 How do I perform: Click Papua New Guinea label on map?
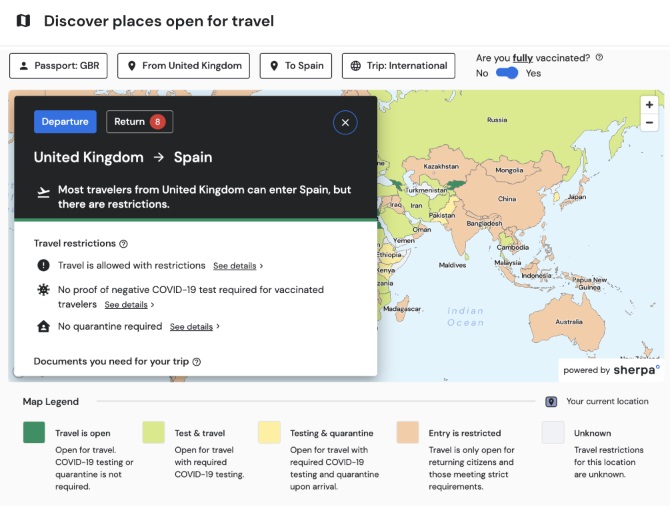[x=590, y=283]
